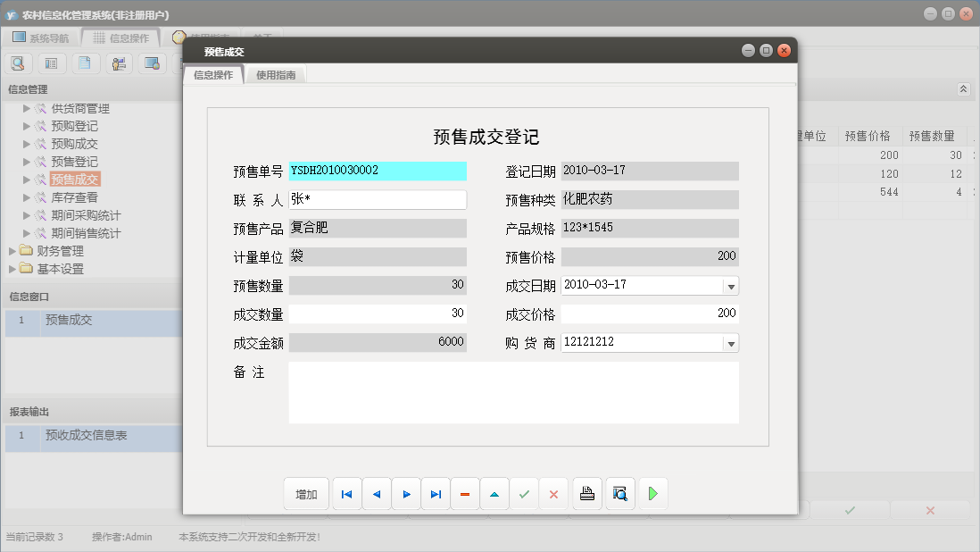This screenshot has height=552, width=980.
Task: Collapse the panel using the top-right chevron
Action: click(963, 89)
